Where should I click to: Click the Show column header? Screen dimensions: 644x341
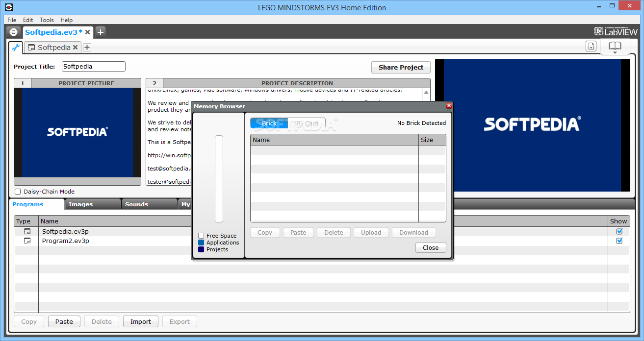click(618, 221)
